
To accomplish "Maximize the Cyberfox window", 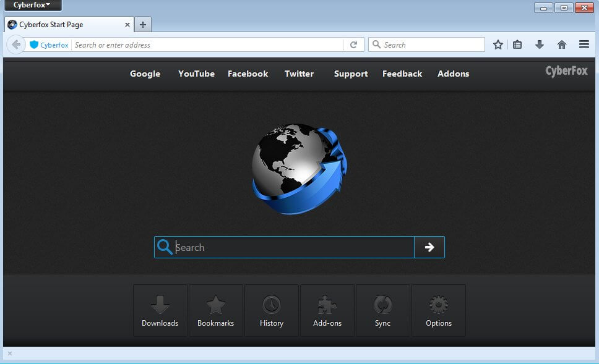I will [564, 7].
